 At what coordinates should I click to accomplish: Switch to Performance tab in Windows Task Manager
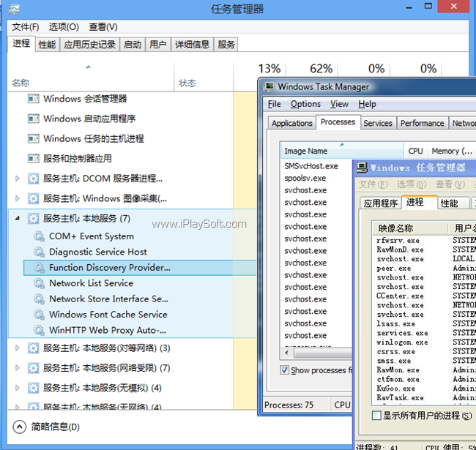click(422, 123)
